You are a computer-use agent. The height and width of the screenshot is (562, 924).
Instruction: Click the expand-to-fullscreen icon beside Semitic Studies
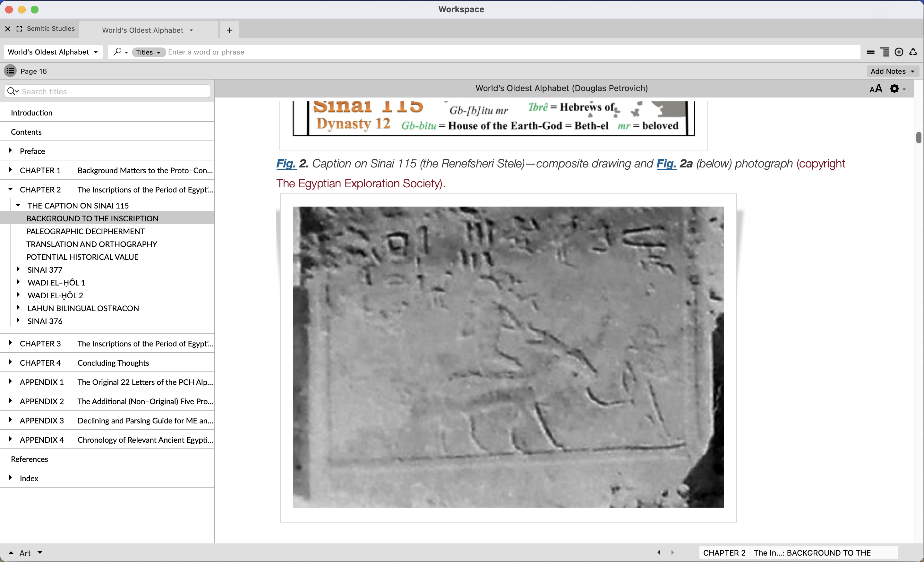[19, 29]
